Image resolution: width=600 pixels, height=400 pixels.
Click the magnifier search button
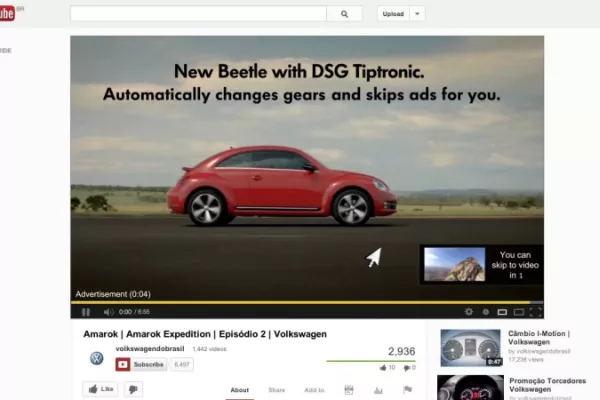click(344, 14)
